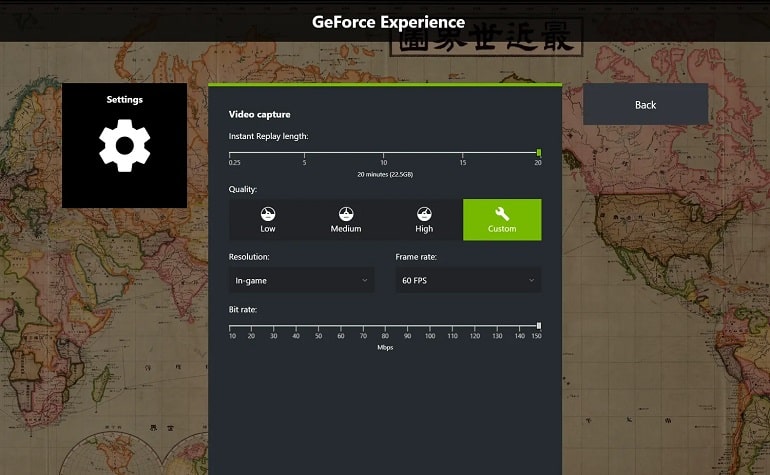Set Bit rate to 10 tick

coord(230,326)
